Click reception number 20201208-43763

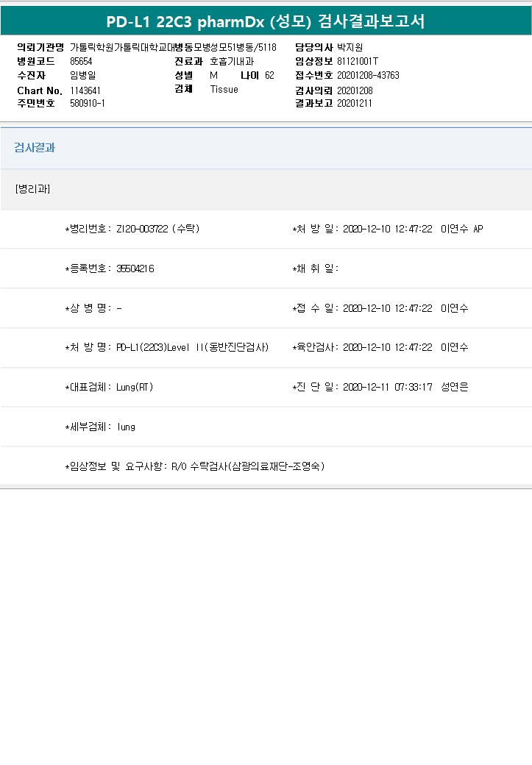pyautogui.click(x=368, y=76)
